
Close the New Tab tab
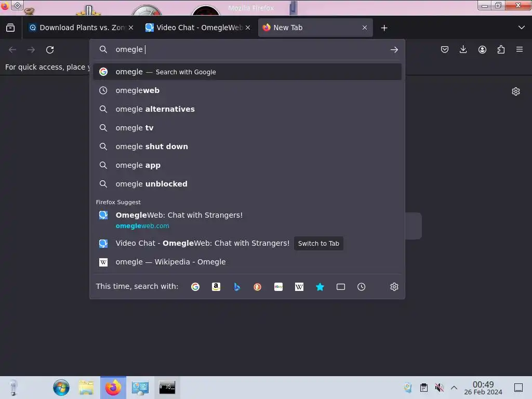pyautogui.click(x=365, y=28)
